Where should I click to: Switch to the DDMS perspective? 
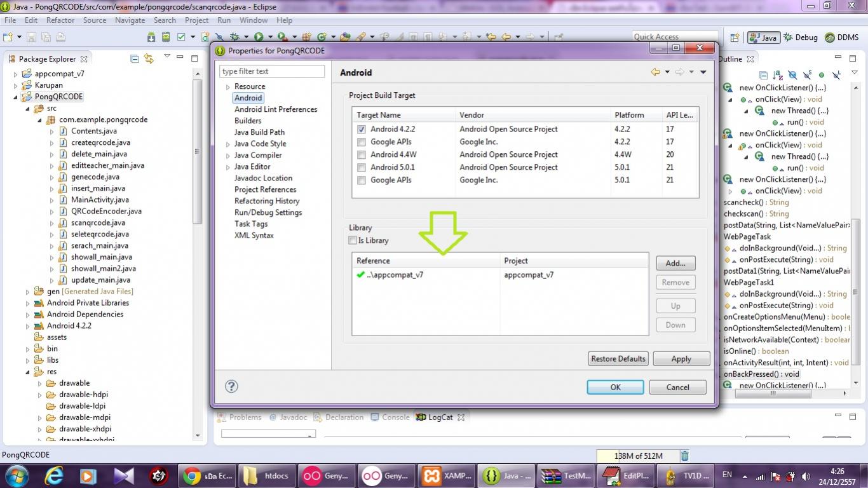click(842, 37)
